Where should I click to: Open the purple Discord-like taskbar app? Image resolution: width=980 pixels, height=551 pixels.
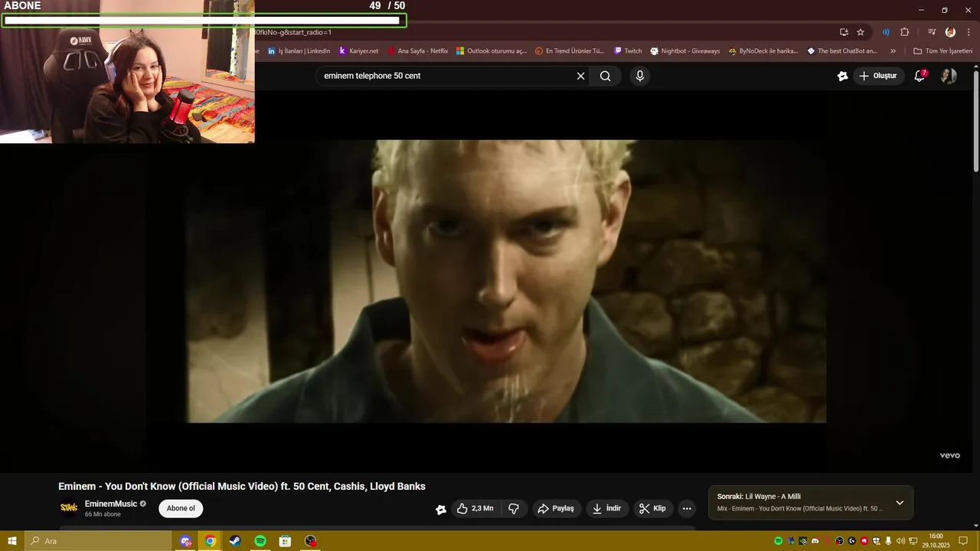[x=185, y=541]
